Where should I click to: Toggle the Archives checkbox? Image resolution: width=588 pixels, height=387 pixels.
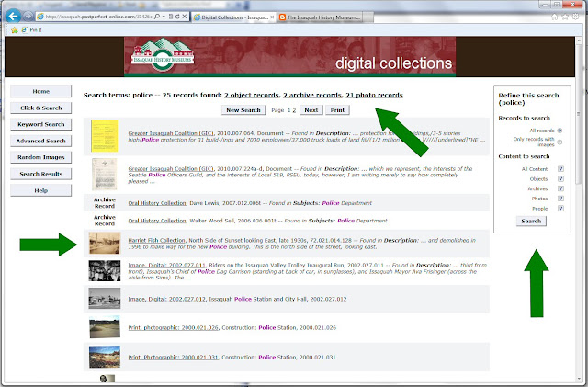click(x=560, y=188)
